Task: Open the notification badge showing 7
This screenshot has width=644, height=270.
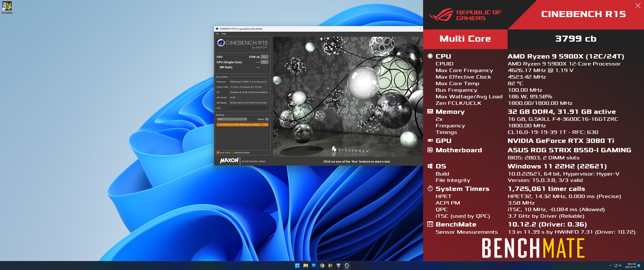Action: click(x=639, y=265)
